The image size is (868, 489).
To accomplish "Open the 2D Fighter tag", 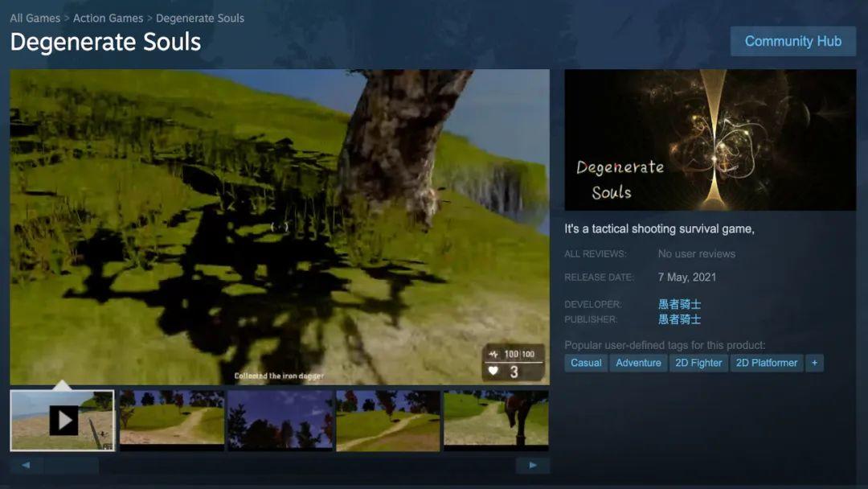I will click(698, 363).
